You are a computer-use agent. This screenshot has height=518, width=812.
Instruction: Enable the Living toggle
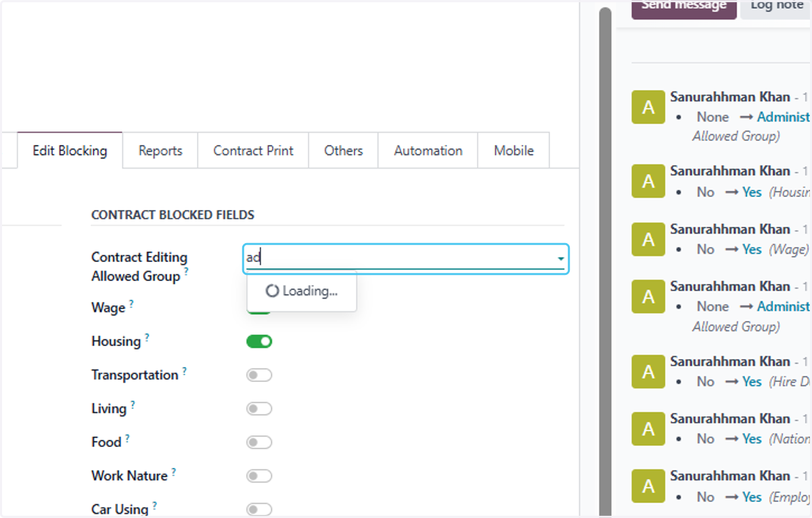click(x=259, y=409)
